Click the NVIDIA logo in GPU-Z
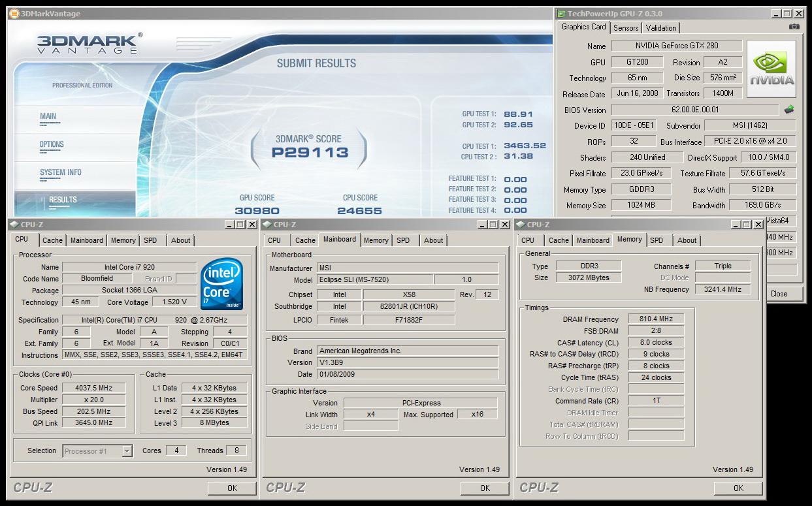 771,69
